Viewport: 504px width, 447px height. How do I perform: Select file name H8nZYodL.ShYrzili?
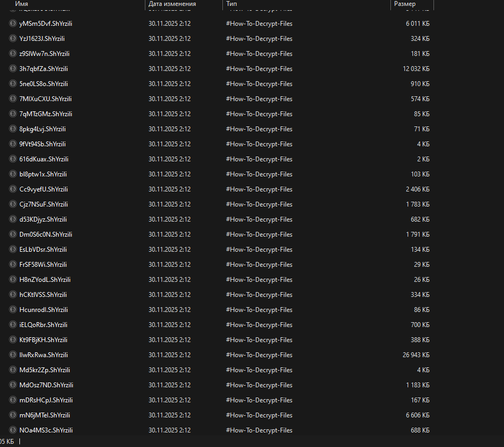[45, 280]
